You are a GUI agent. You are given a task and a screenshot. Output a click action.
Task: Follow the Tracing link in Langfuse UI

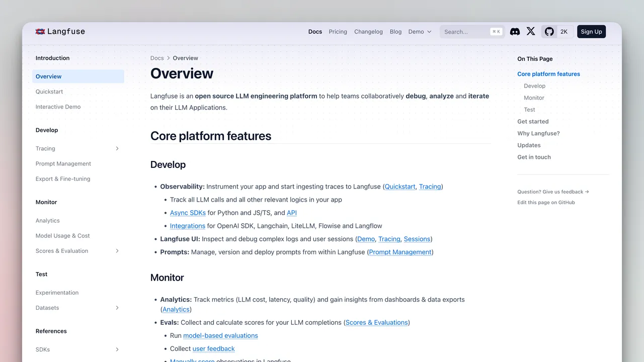pos(389,239)
